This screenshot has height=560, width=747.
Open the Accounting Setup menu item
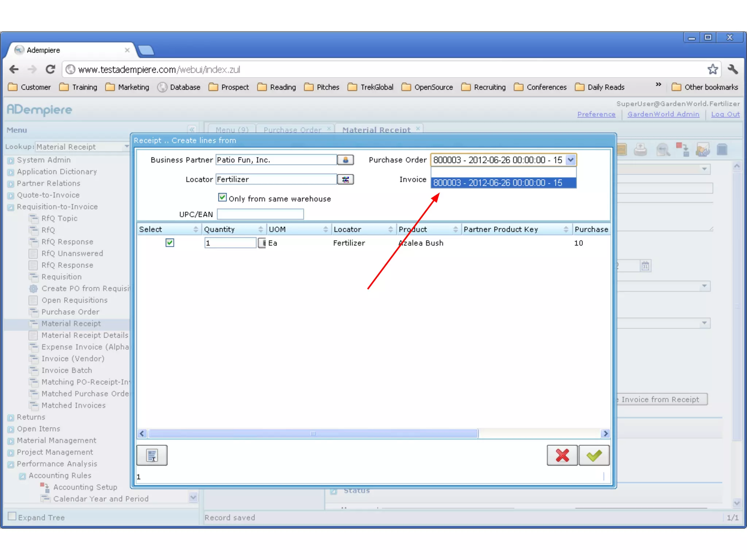point(85,487)
